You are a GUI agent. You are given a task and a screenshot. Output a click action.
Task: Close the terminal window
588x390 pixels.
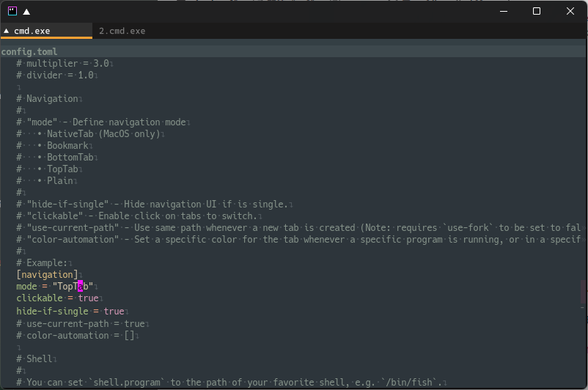click(x=570, y=11)
